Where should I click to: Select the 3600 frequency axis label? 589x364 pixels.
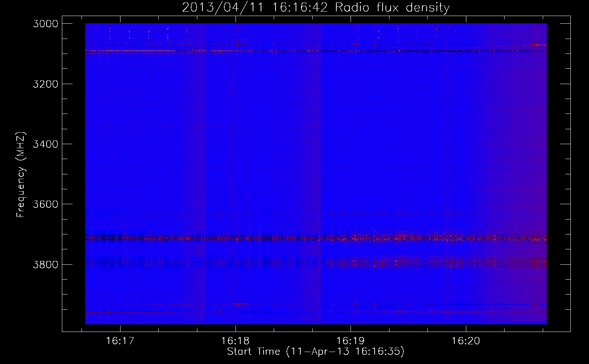46,204
